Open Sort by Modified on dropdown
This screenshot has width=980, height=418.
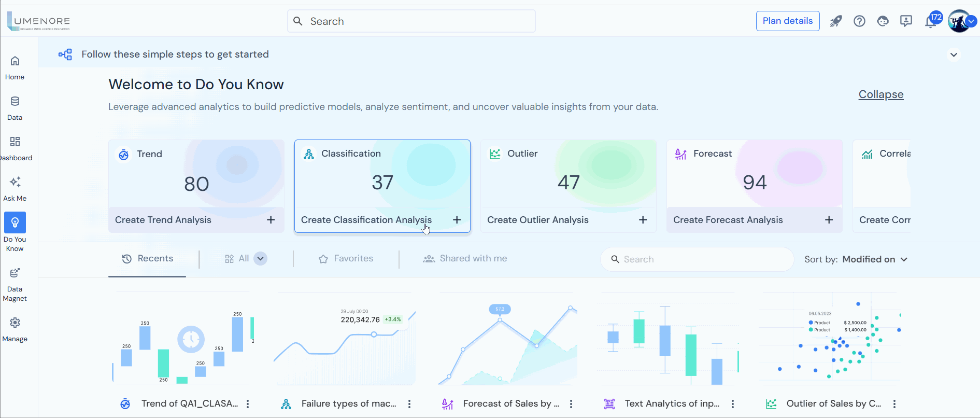pos(874,259)
